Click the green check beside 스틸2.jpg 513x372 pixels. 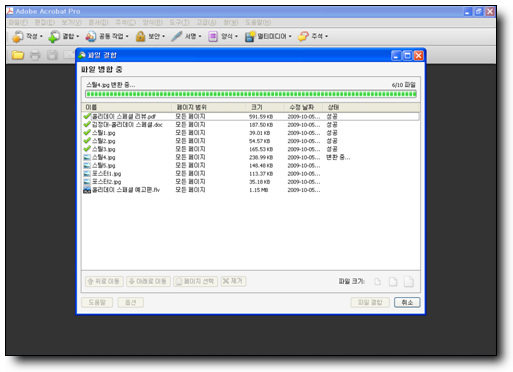click(87, 141)
